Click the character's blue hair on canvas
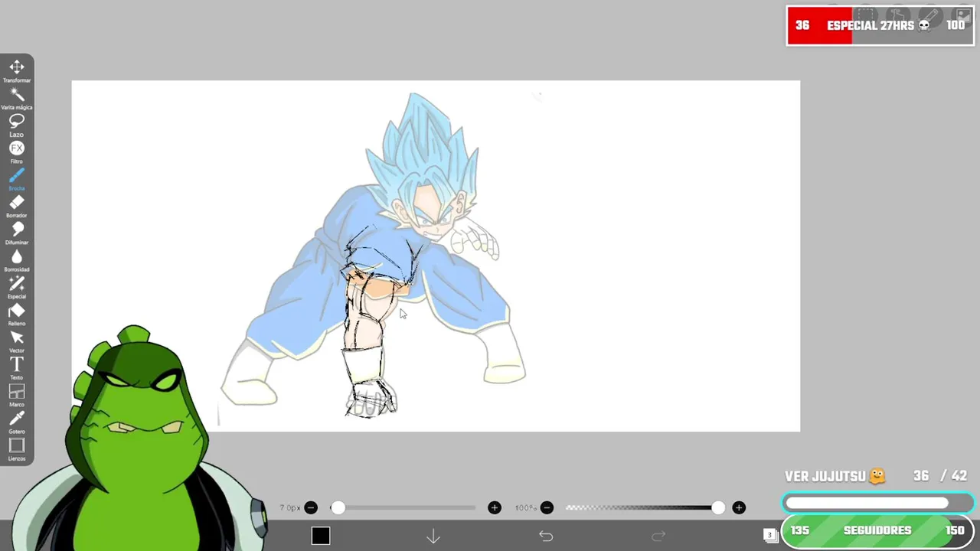980x551 pixels. pos(423,149)
